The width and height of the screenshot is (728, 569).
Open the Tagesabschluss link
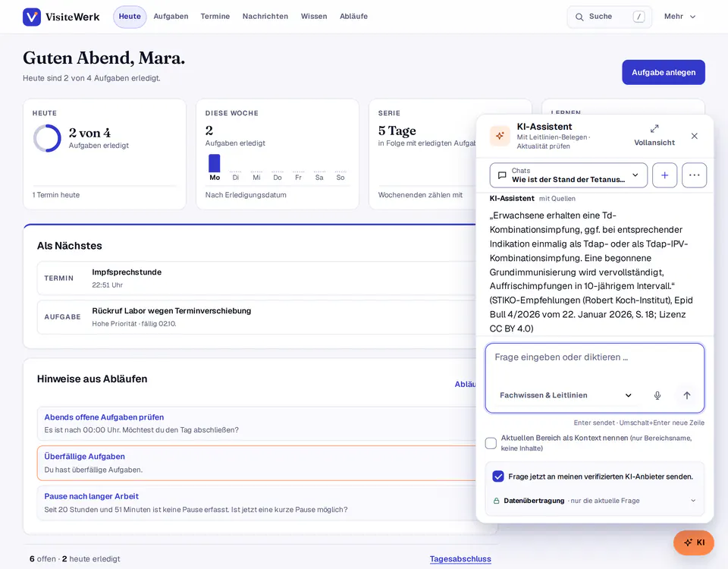tap(460, 559)
